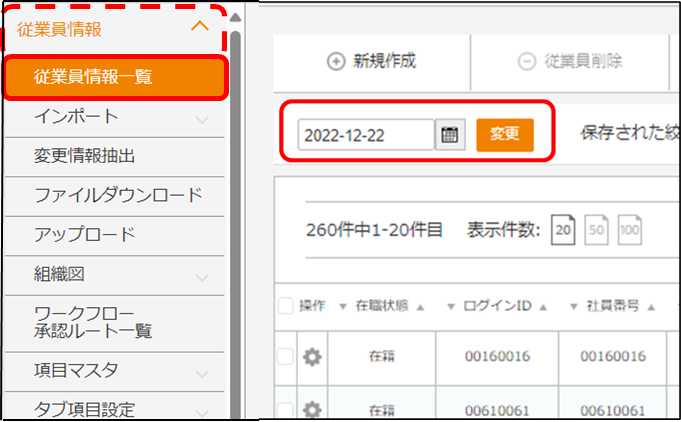Click gear icon for employee 00610061
The height and width of the screenshot is (422, 681).
(x=312, y=409)
